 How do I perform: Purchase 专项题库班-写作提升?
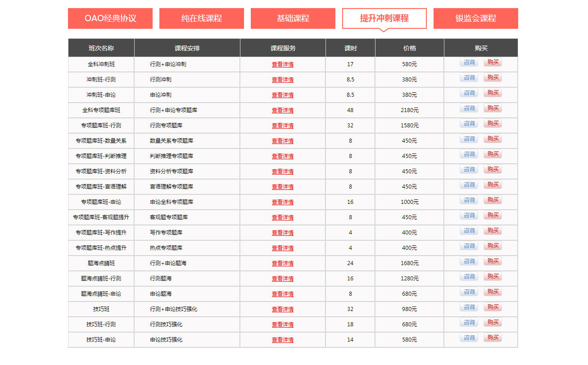coord(493,230)
